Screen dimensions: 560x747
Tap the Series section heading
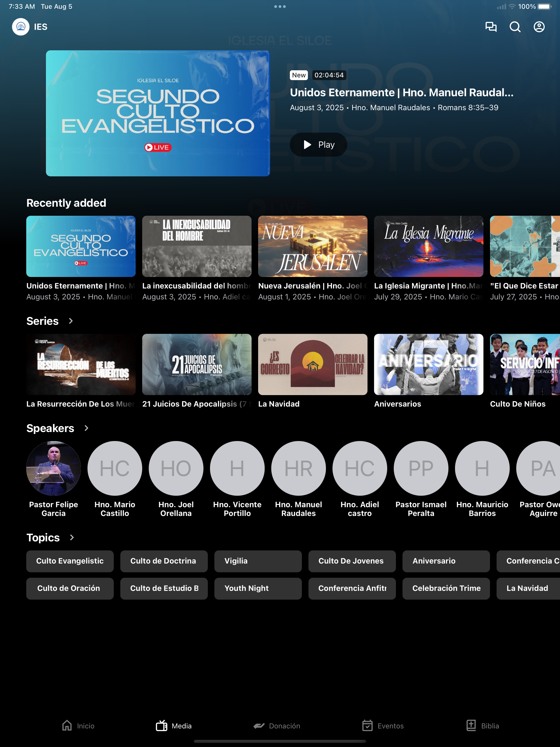click(x=43, y=321)
